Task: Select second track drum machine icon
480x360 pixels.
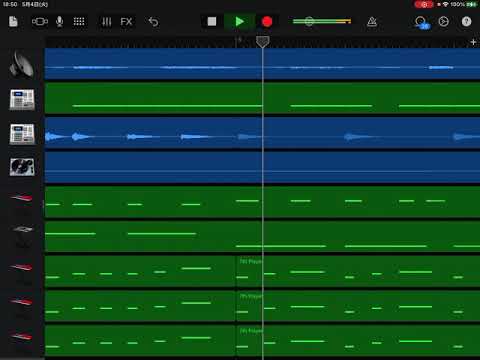Action: [x=22, y=99]
